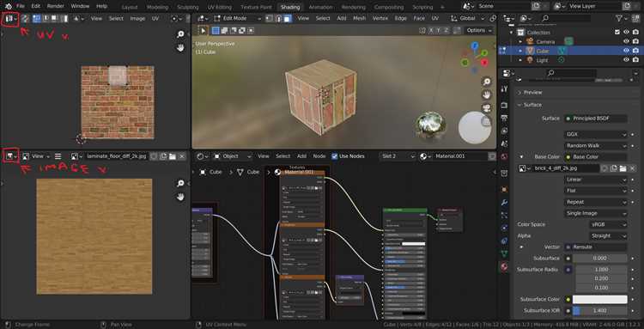Open sRGB color space dropdown

(608, 225)
